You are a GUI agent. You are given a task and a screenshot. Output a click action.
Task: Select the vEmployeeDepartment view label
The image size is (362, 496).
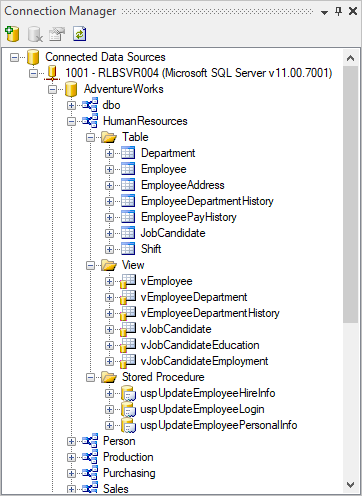[194, 297]
